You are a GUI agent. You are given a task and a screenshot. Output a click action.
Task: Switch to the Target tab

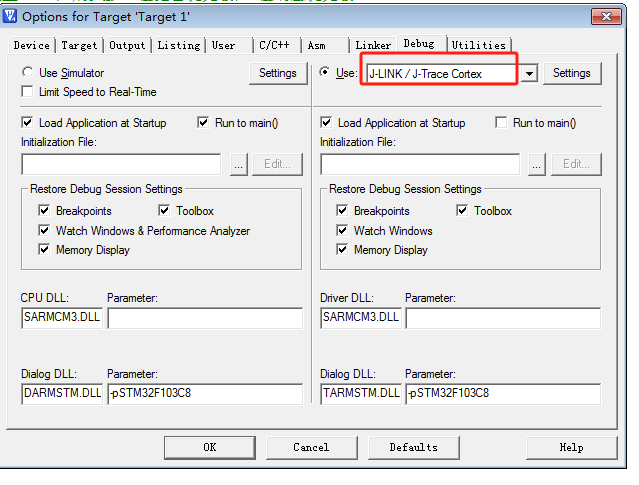click(x=79, y=45)
